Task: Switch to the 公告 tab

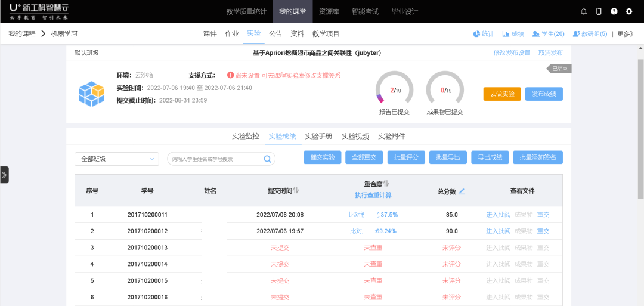Action: point(275,34)
